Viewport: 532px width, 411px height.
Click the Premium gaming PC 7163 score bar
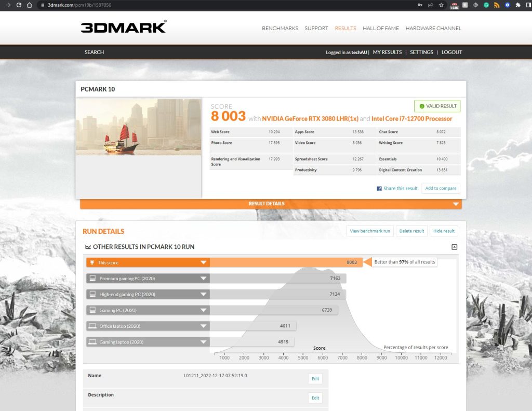pyautogui.click(x=278, y=279)
